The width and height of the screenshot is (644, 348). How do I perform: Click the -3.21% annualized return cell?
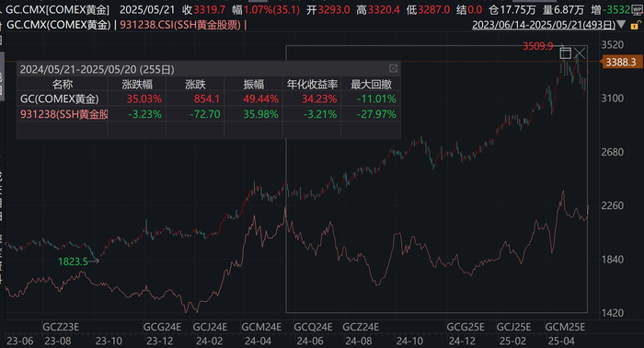(320, 114)
